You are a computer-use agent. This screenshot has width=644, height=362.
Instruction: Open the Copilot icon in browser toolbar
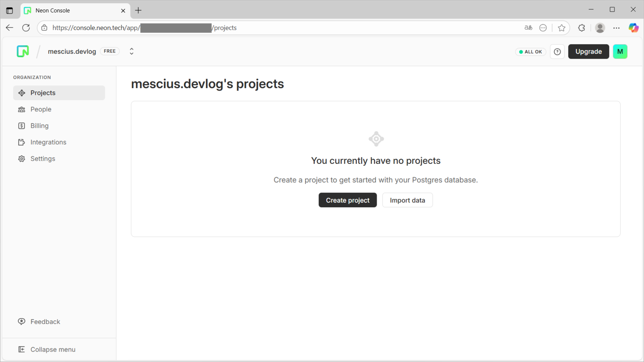point(633,28)
